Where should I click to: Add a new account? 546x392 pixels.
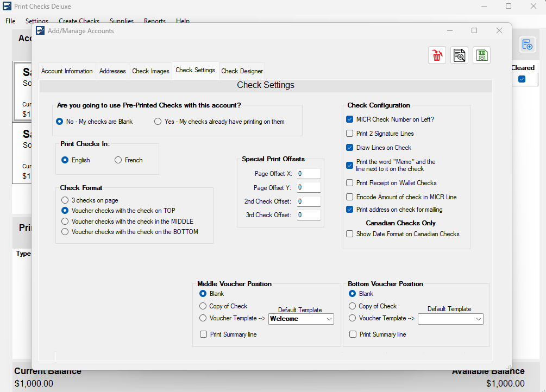coord(527,45)
